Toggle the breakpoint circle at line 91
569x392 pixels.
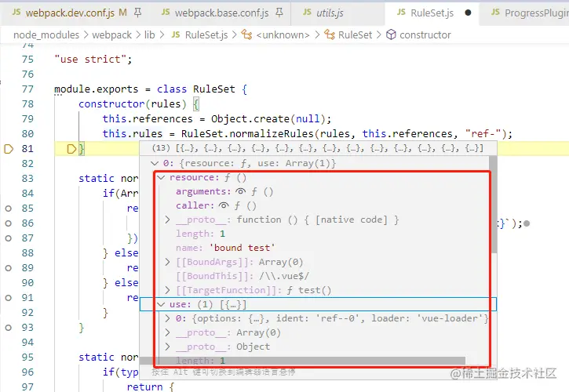(9, 298)
